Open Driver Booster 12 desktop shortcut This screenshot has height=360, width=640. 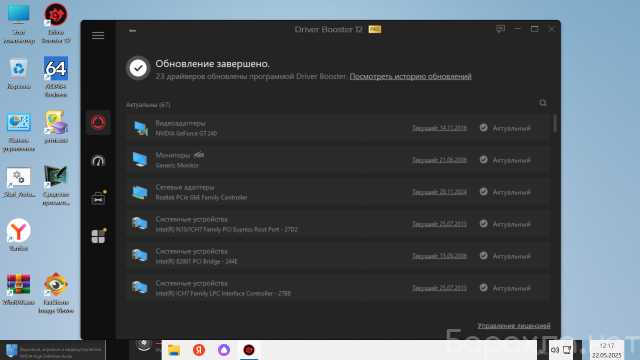[x=56, y=24]
